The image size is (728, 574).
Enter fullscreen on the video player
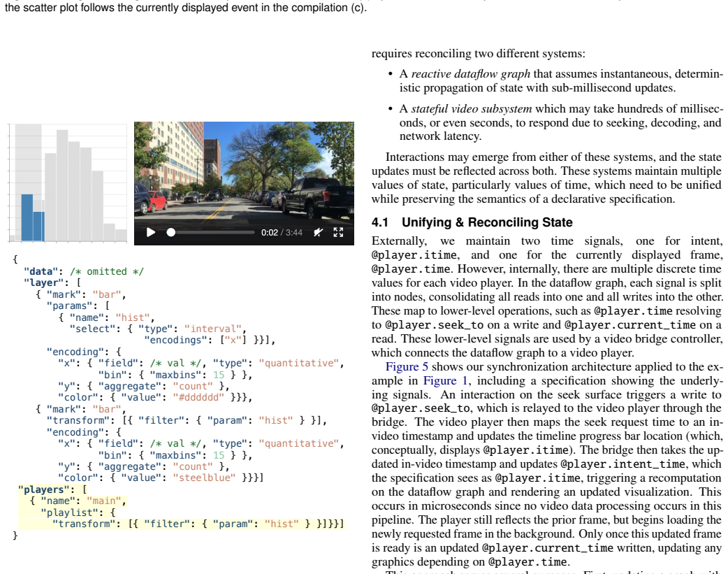tap(338, 232)
